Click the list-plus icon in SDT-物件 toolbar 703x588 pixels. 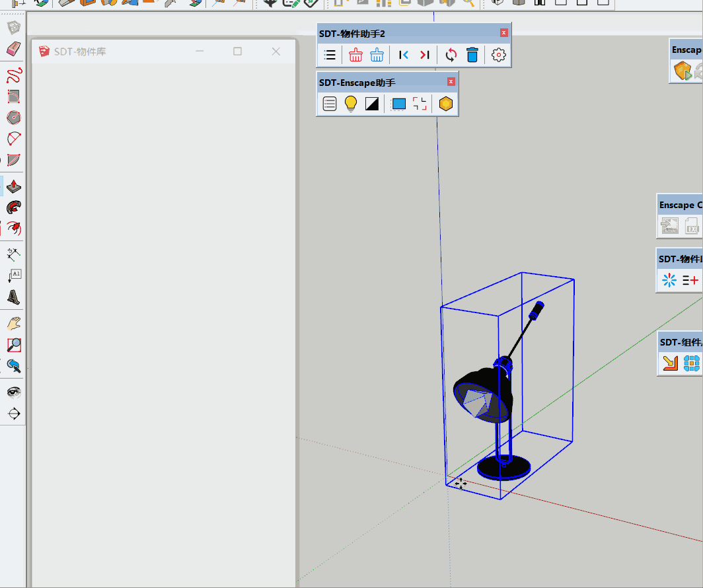tap(690, 280)
